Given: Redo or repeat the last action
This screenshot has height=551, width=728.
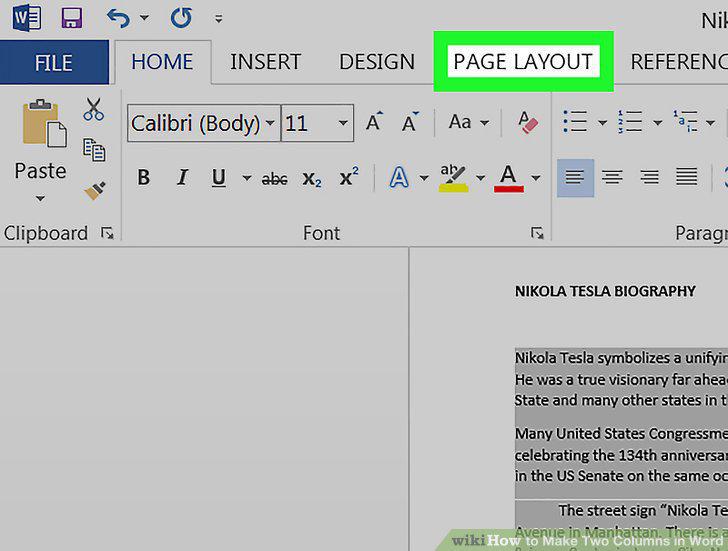Looking at the screenshot, I should pyautogui.click(x=181, y=18).
